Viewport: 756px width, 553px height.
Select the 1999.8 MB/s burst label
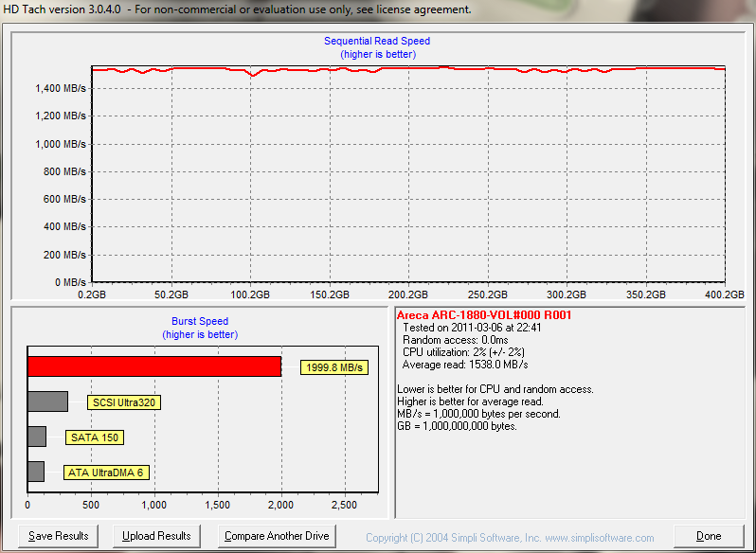pyautogui.click(x=333, y=367)
